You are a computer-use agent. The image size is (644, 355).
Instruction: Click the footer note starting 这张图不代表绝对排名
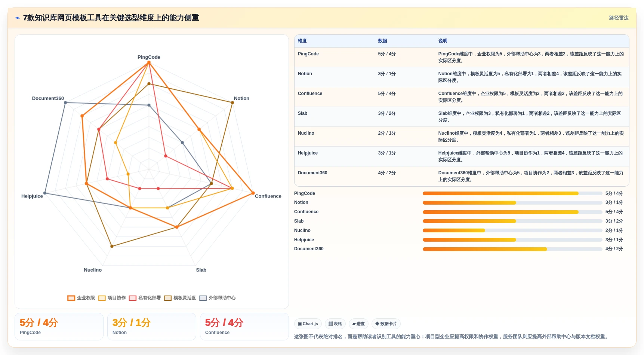click(452, 337)
